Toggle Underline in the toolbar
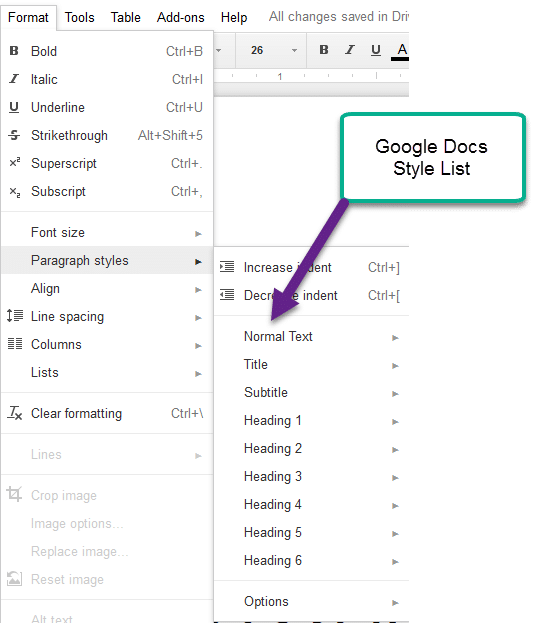546x623 pixels. point(376,50)
